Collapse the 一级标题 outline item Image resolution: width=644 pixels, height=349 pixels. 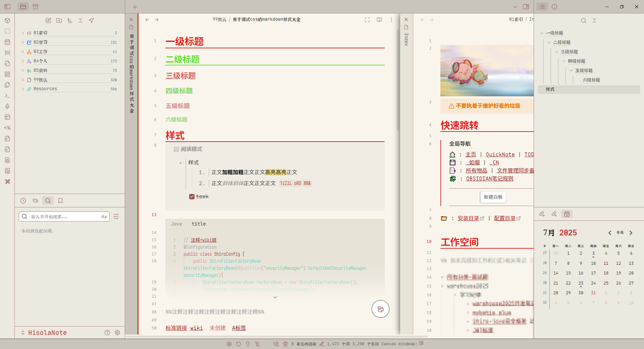tap(542, 33)
